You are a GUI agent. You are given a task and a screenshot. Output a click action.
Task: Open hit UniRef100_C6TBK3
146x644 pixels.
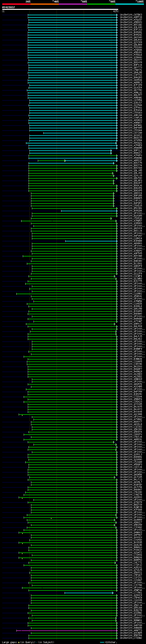[131, 15]
